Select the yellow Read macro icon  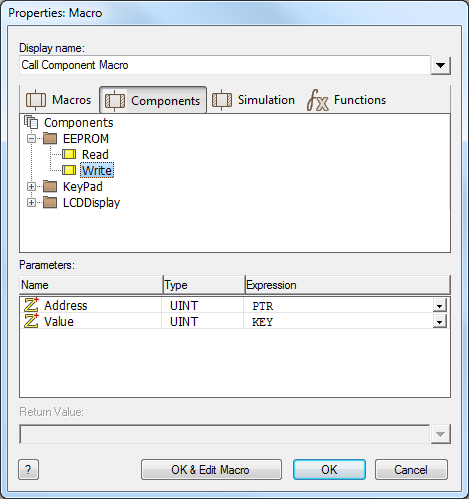click(x=69, y=154)
